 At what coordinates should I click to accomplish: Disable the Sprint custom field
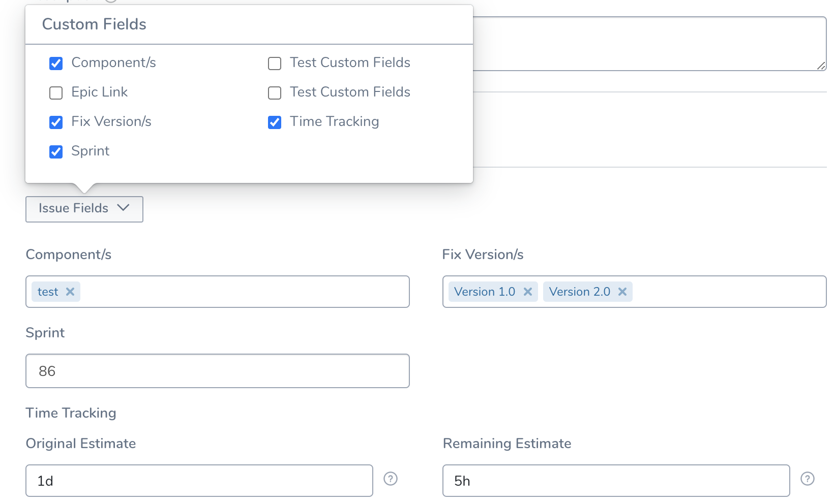tap(56, 152)
